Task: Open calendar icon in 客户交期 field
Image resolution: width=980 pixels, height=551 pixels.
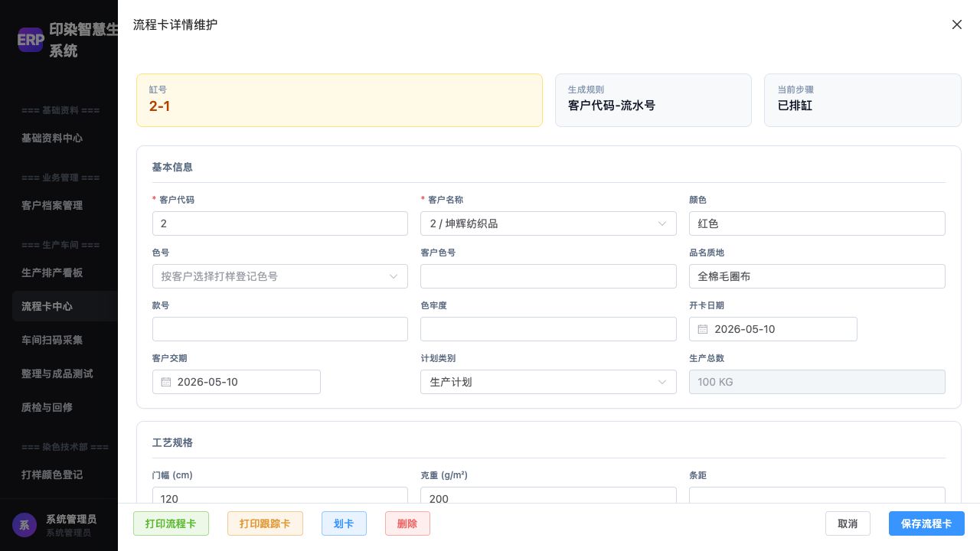Action: coord(165,382)
